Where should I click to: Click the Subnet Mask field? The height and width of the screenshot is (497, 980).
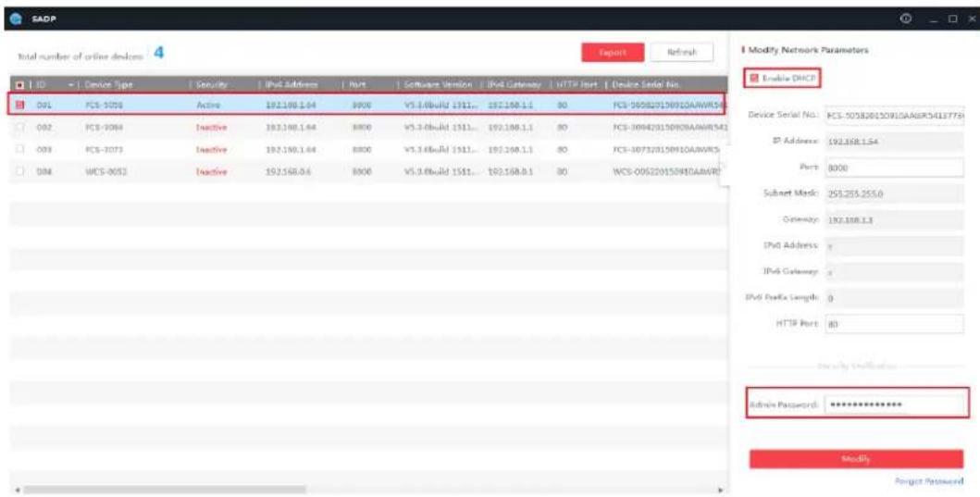tap(894, 193)
